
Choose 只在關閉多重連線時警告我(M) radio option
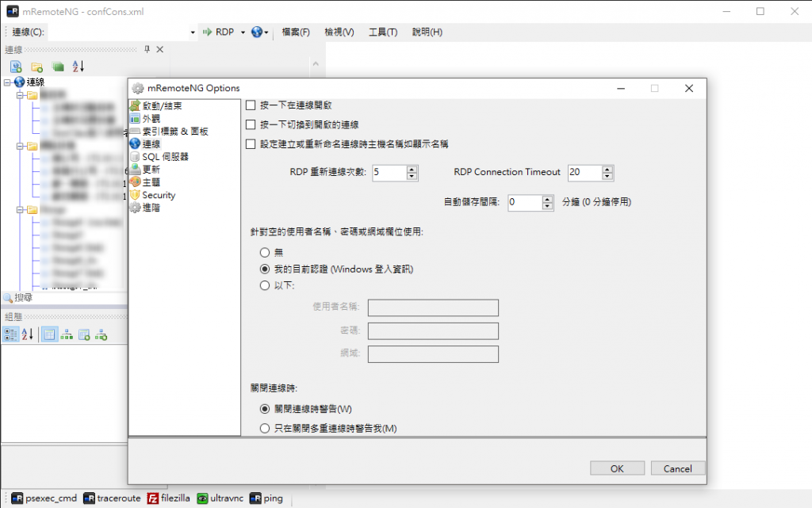click(x=265, y=428)
